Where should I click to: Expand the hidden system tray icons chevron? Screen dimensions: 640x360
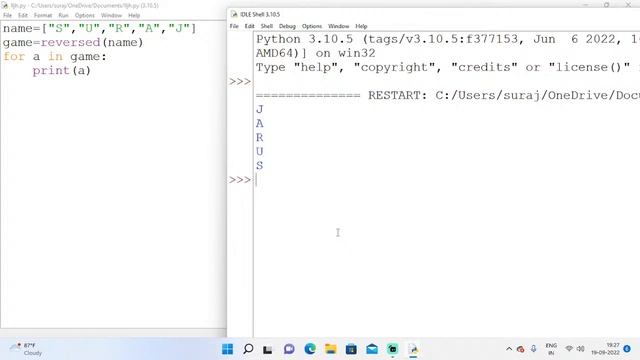(x=509, y=349)
